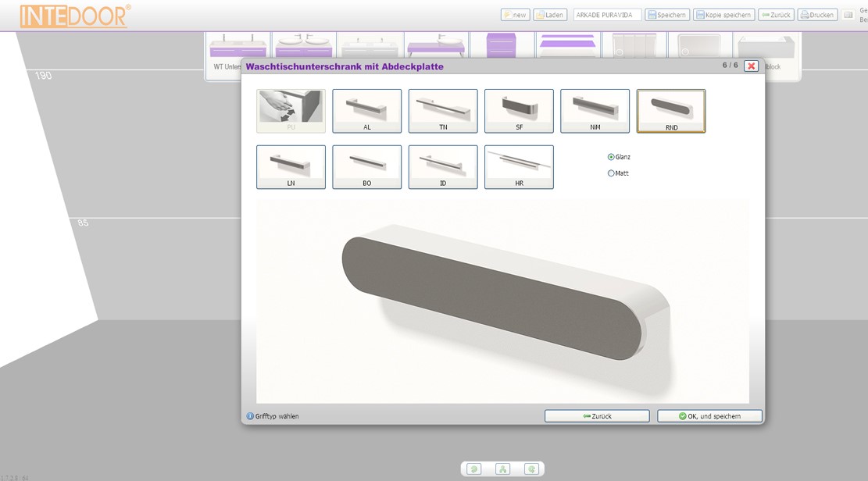
Task: Click OK, und speichern button
Action: point(709,416)
